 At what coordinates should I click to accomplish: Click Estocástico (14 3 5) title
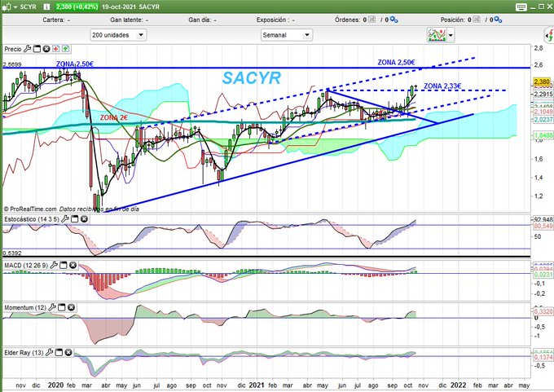(32, 219)
